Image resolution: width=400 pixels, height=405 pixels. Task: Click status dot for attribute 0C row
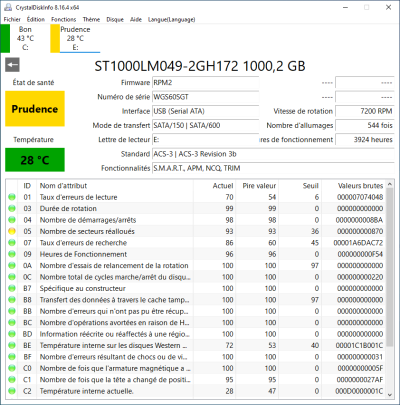pyautogui.click(x=12, y=277)
